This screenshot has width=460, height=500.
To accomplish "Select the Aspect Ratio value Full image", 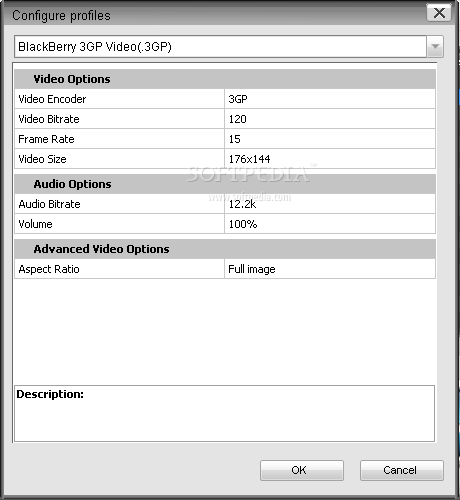I will click(330, 269).
